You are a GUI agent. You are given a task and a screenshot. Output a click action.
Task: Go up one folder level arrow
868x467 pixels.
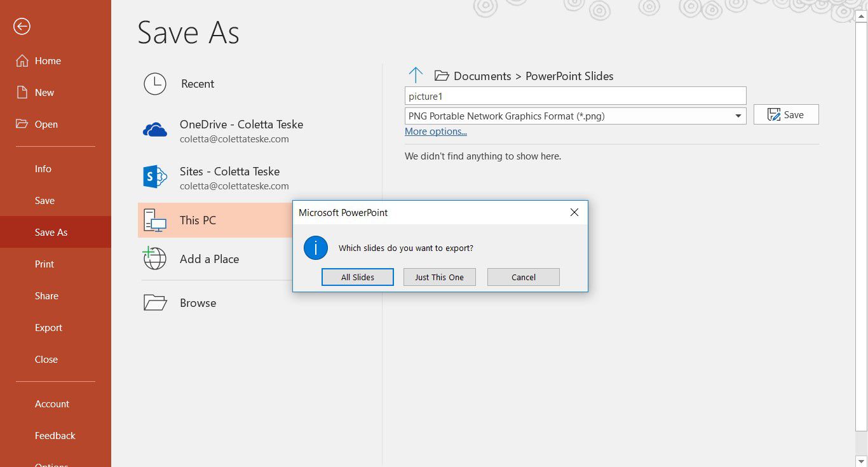click(x=416, y=76)
